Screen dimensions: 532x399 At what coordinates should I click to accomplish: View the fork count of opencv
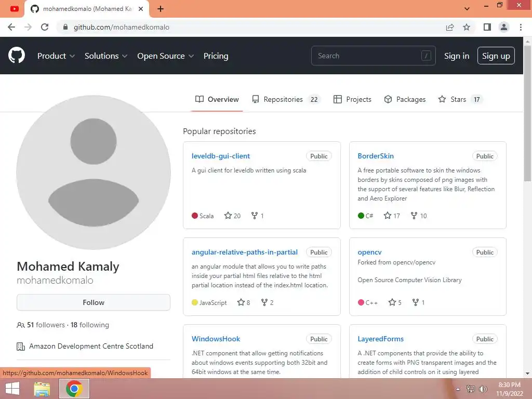click(418, 302)
